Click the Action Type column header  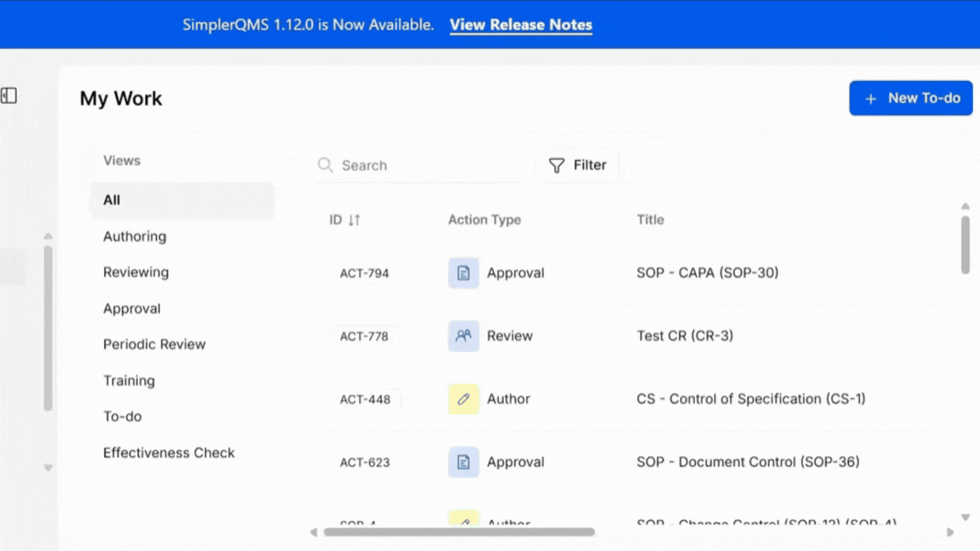point(485,220)
